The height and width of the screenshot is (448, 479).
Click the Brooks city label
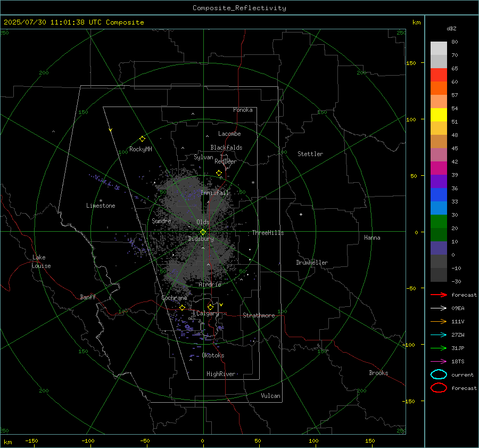click(x=378, y=373)
